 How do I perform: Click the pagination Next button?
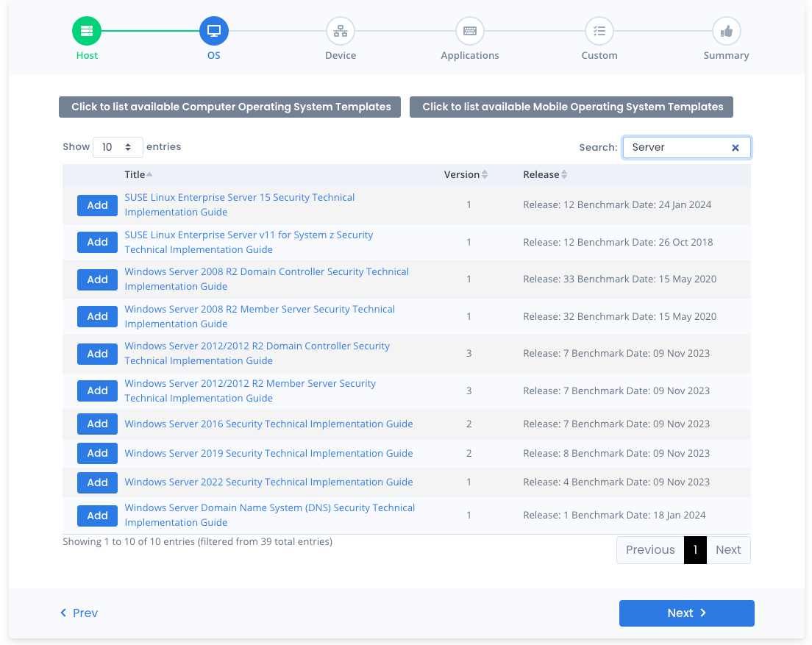pos(728,549)
